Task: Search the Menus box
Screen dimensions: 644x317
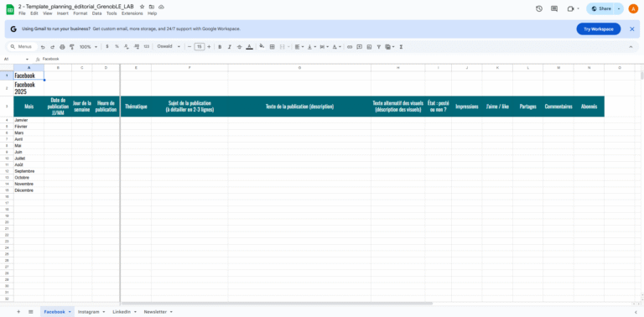Action: click(x=23, y=47)
